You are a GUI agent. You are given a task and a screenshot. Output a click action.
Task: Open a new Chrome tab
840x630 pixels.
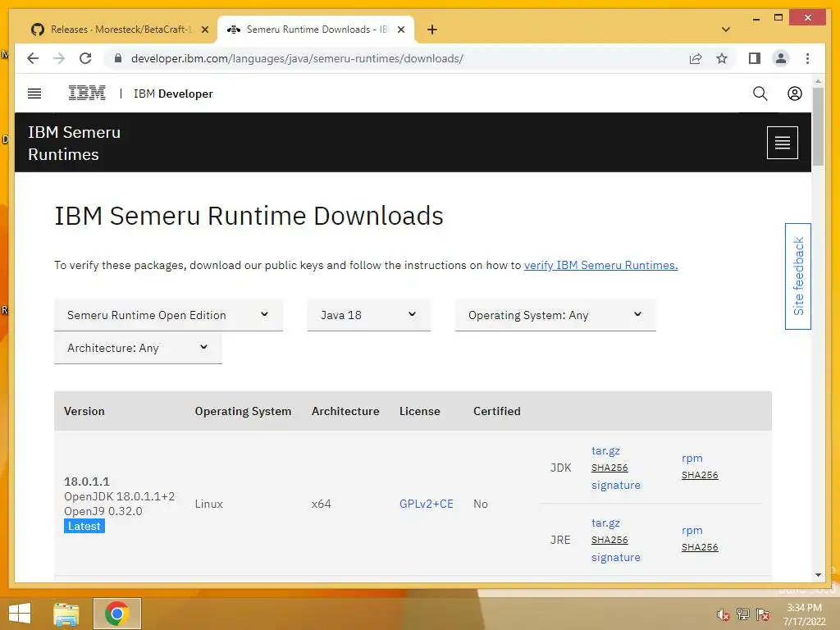coord(432,30)
